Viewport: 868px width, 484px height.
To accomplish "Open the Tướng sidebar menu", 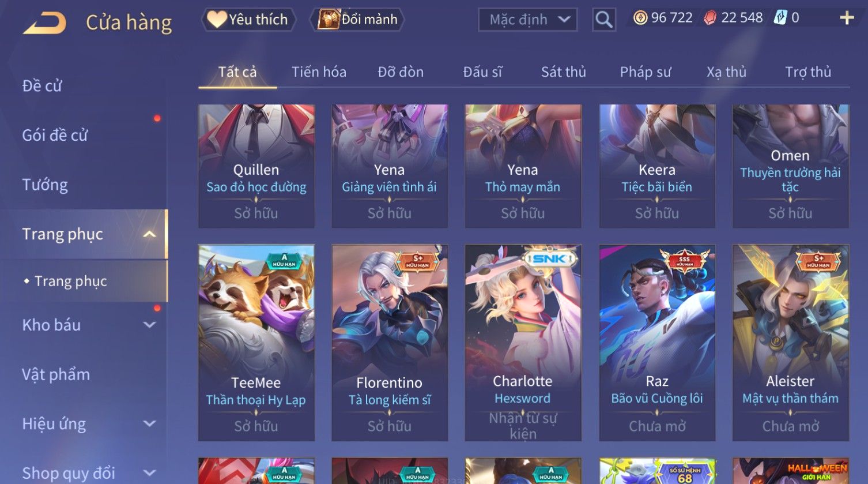I will 45,185.
